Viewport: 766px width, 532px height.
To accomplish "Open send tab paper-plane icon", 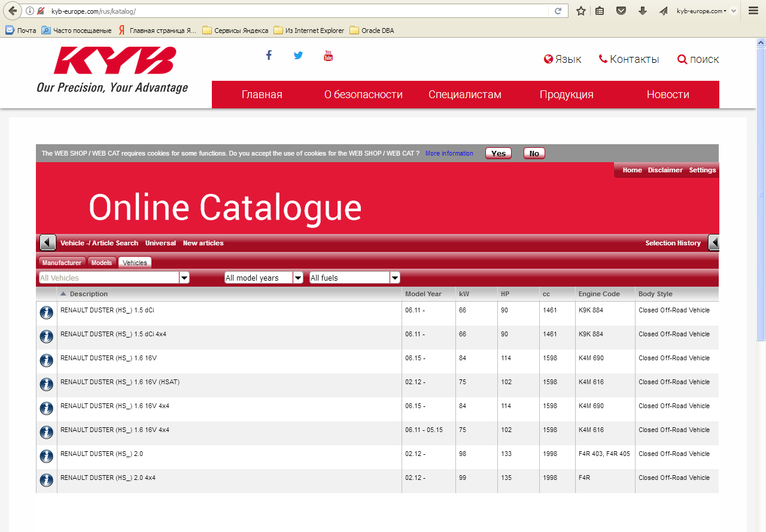I will click(664, 11).
